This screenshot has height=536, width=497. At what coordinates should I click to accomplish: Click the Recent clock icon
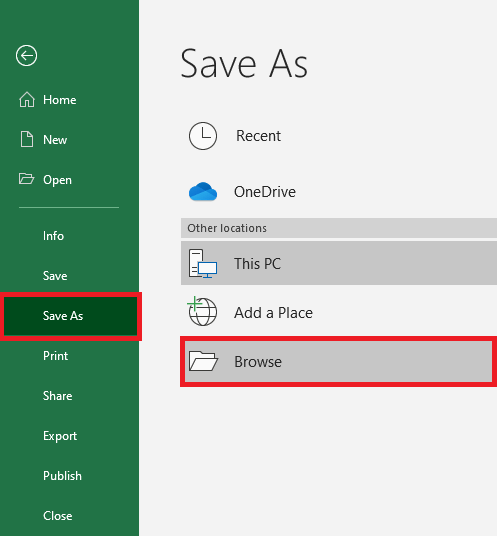[x=203, y=136]
